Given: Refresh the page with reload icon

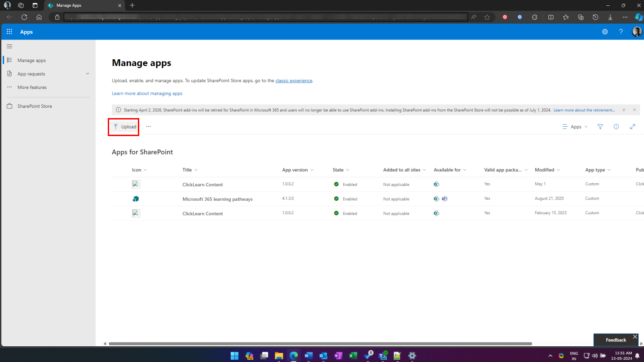Looking at the screenshot, I should pyautogui.click(x=24, y=17).
